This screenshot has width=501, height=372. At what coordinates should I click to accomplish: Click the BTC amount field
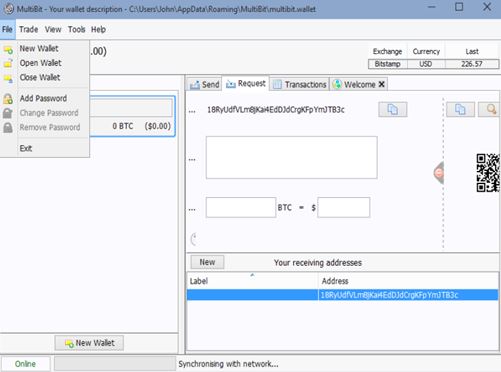(x=241, y=207)
